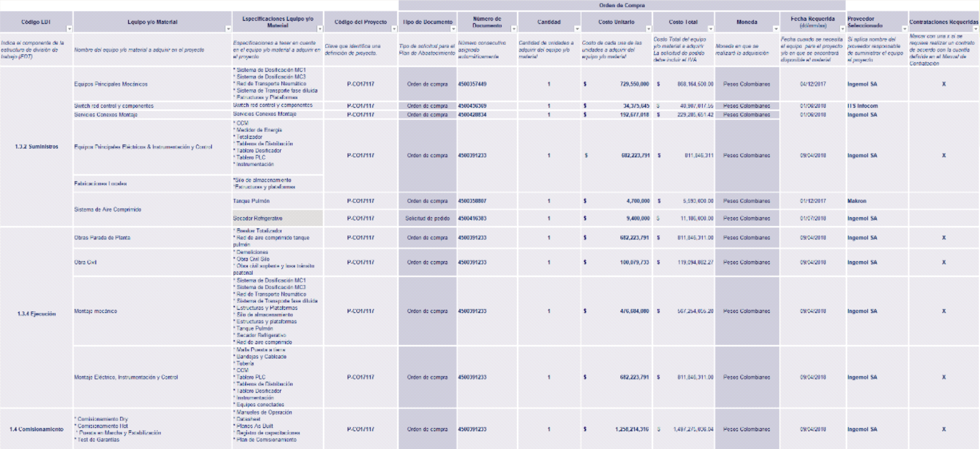Image resolution: width=980 pixels, height=449 pixels.
Task: Open the Equipo y/o Material filter arrow
Action: point(228,29)
